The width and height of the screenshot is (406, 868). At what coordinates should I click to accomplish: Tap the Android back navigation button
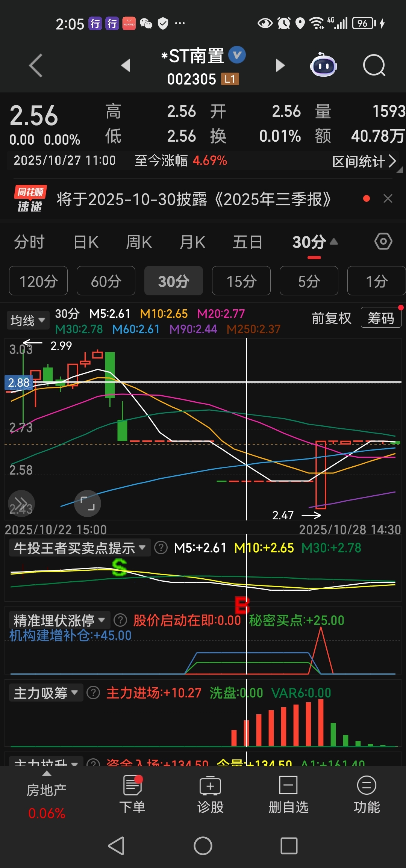(x=116, y=846)
